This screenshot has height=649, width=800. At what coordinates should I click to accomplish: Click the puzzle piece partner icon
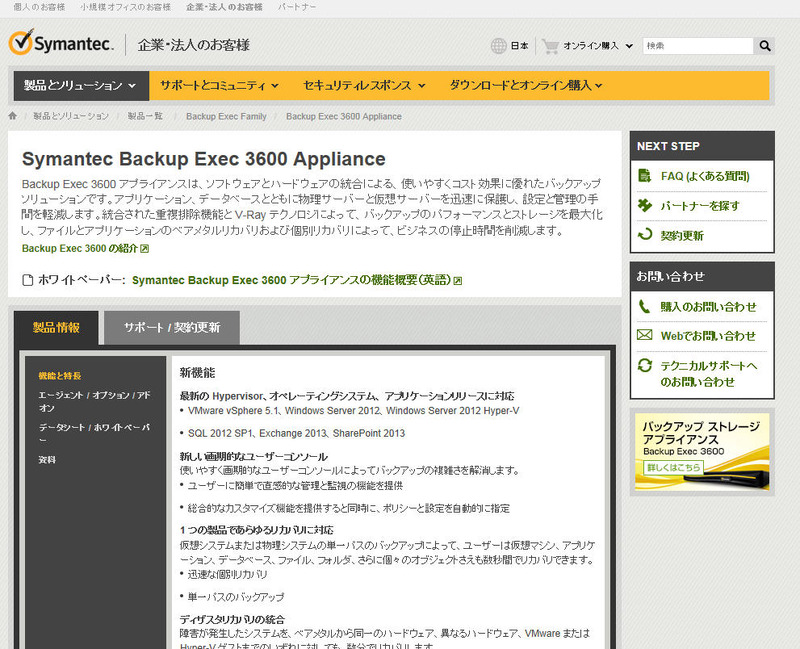(643, 206)
